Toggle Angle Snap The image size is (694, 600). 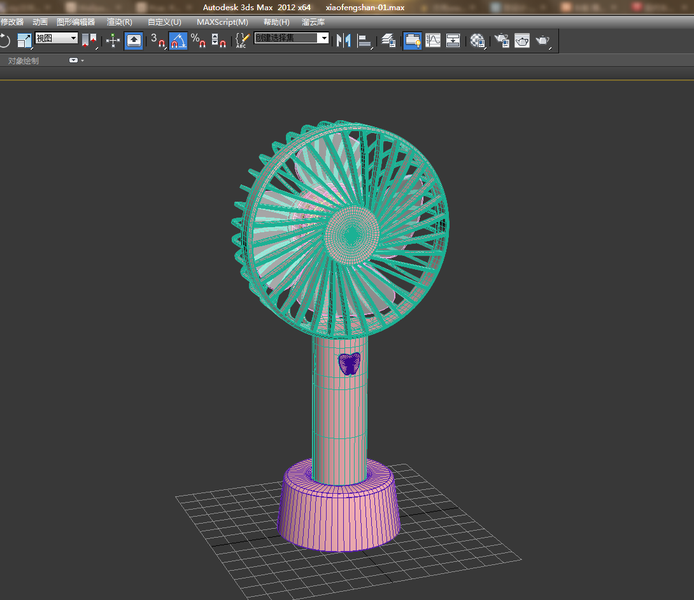point(178,40)
